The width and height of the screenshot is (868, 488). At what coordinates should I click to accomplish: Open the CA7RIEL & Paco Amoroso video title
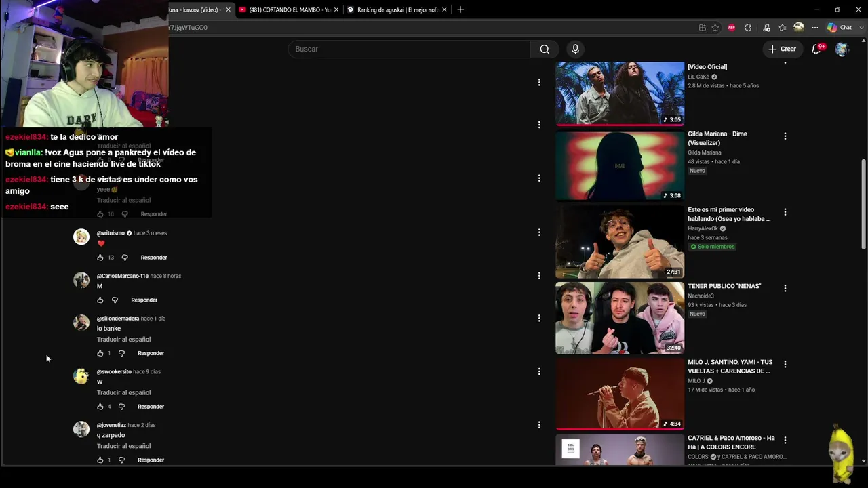click(731, 443)
